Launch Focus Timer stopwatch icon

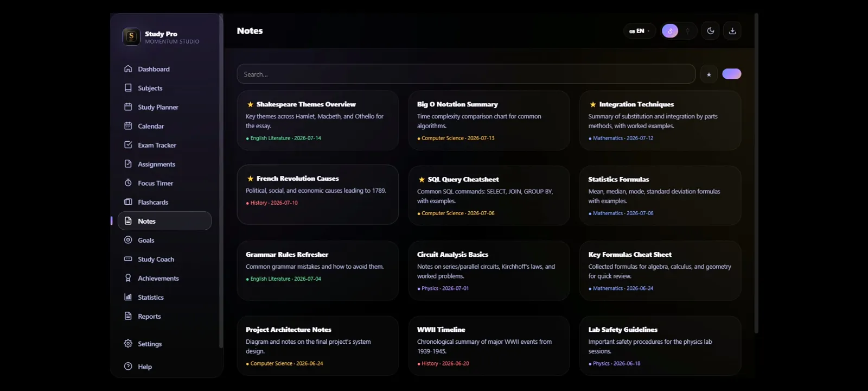[128, 183]
